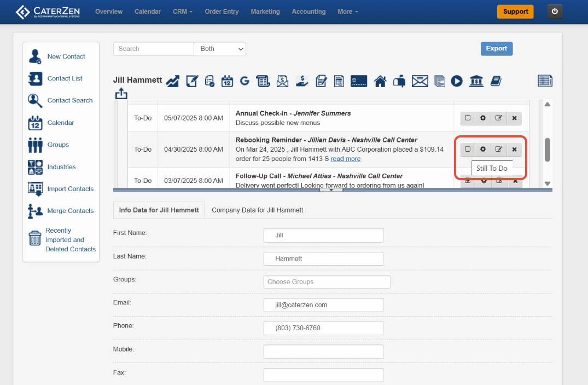The height and width of the screenshot is (385, 588).
Task: Click the checklist with checkmark icon
Action: pyautogui.click(x=209, y=81)
